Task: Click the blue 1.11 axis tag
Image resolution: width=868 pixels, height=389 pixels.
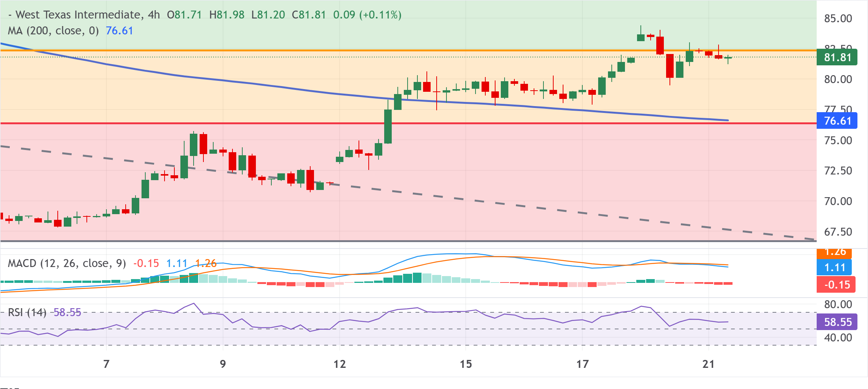Action: tap(834, 267)
